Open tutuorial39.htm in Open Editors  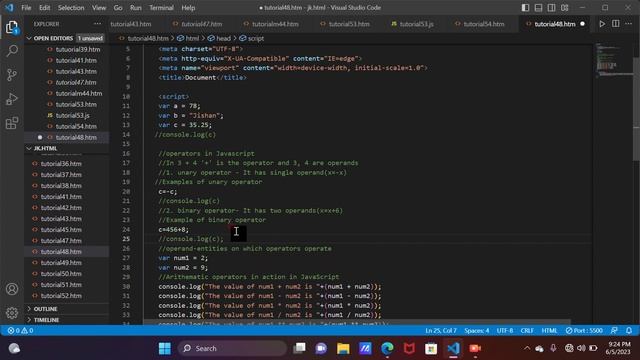78,49
